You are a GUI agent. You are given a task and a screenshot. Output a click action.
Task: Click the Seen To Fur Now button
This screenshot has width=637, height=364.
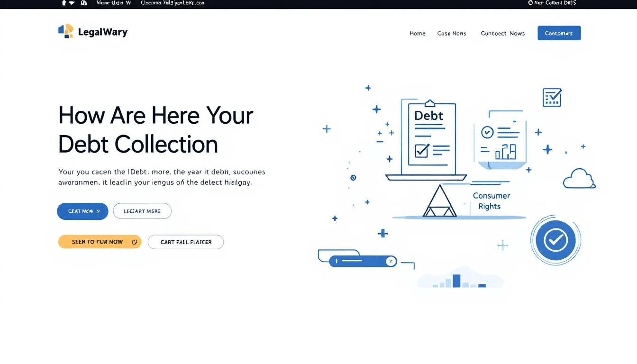click(100, 242)
